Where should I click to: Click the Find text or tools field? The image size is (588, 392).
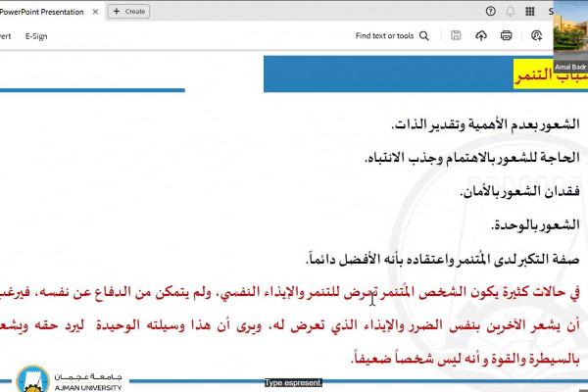(x=384, y=36)
